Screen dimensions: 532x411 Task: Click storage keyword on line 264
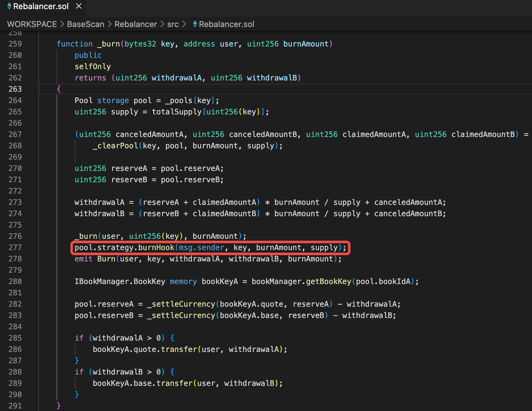pyautogui.click(x=113, y=101)
